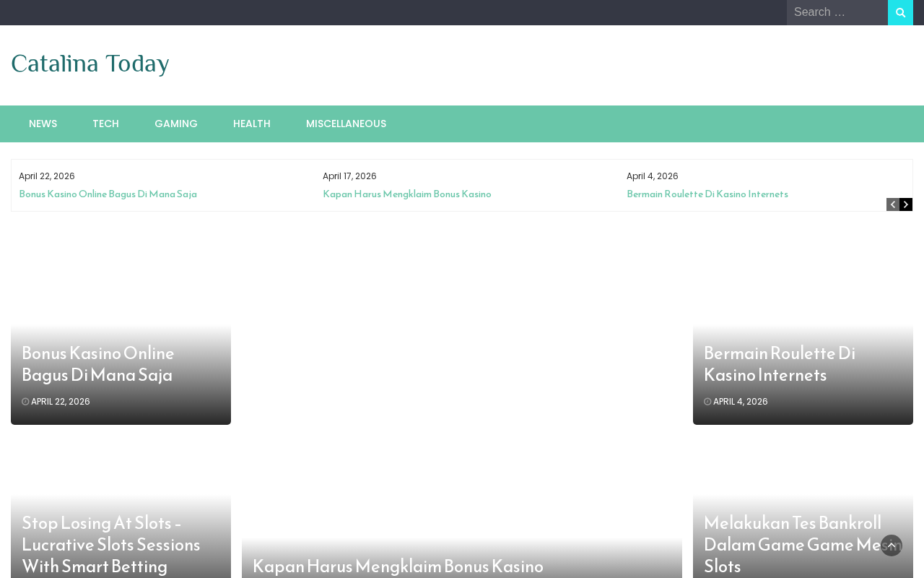
Task: Open Melakukan Tes Bankroll article heading
Action: coord(801,544)
